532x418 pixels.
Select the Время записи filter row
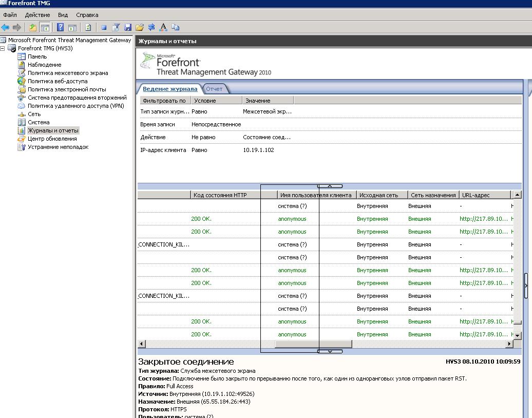[x=331, y=124]
